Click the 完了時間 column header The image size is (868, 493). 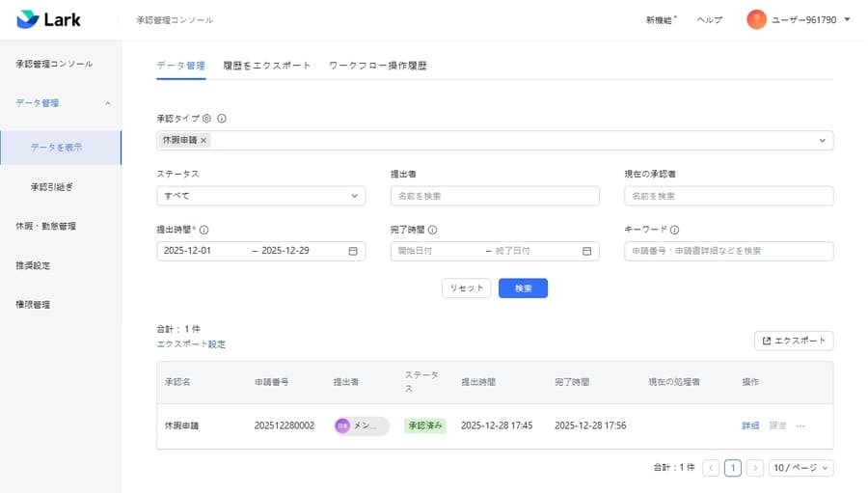[572, 382]
